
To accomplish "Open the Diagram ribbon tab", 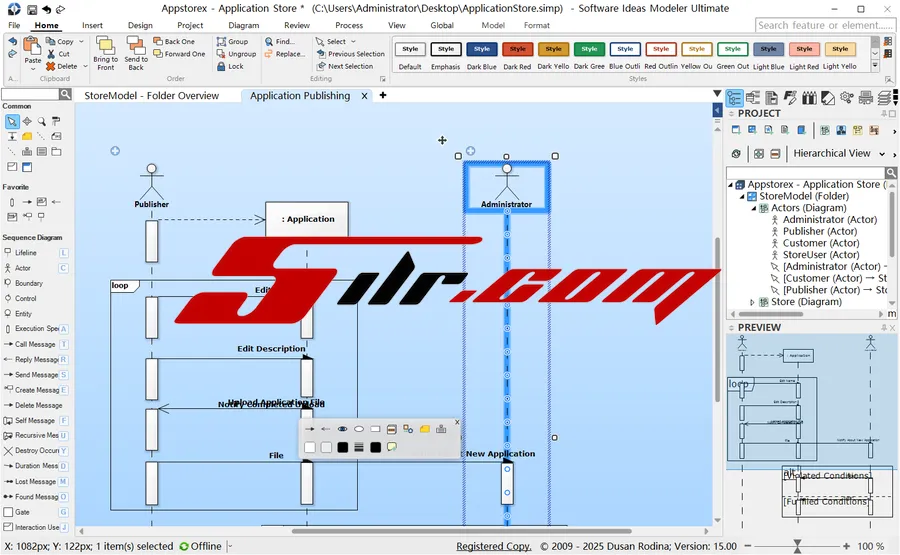I will point(243,25).
